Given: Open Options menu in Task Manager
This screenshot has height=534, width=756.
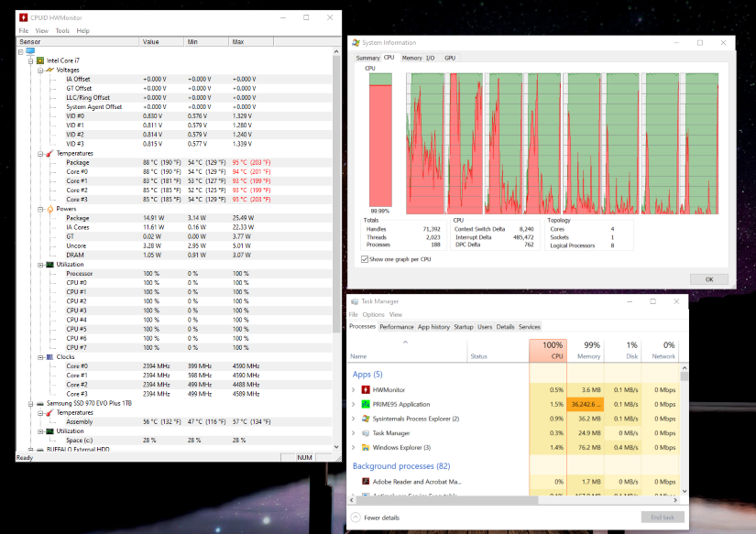Looking at the screenshot, I should tap(373, 315).
